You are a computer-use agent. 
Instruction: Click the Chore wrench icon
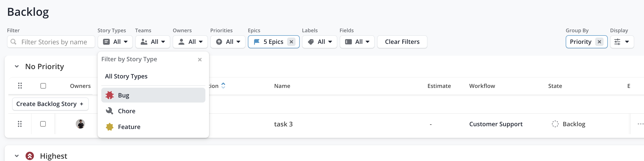coord(109,111)
